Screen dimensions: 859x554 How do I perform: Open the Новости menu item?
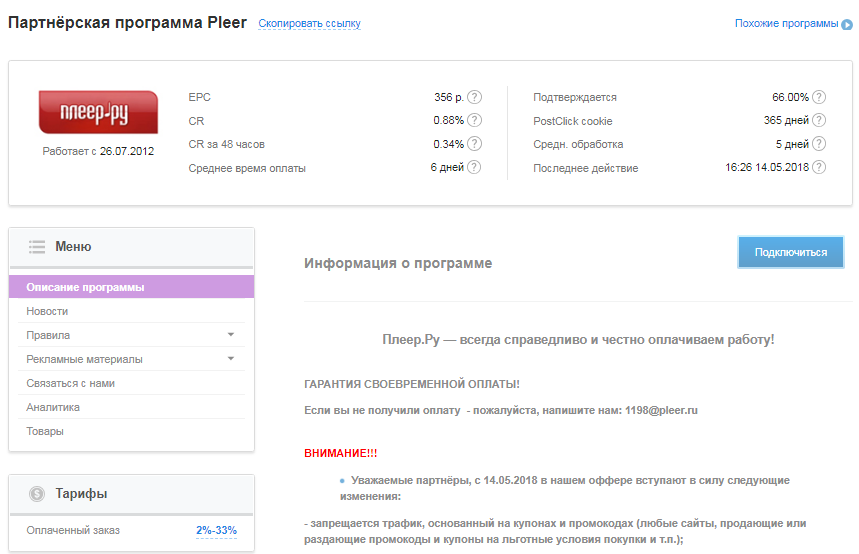tap(131, 311)
